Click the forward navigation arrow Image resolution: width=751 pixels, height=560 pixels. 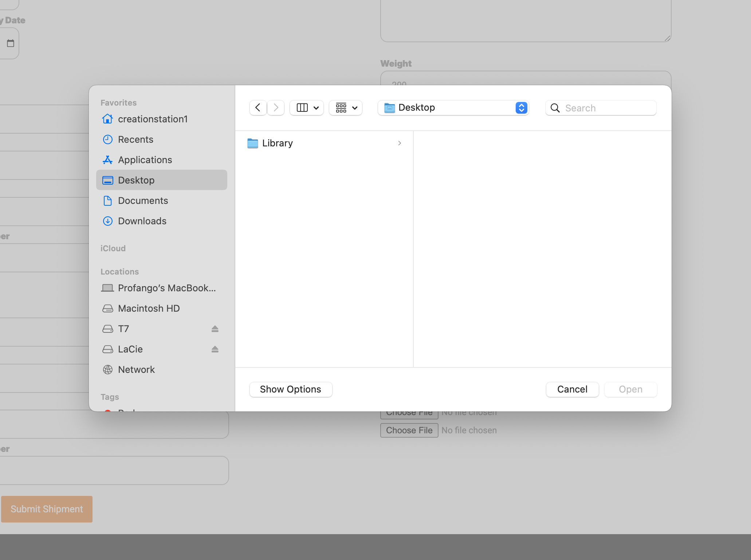tap(276, 108)
